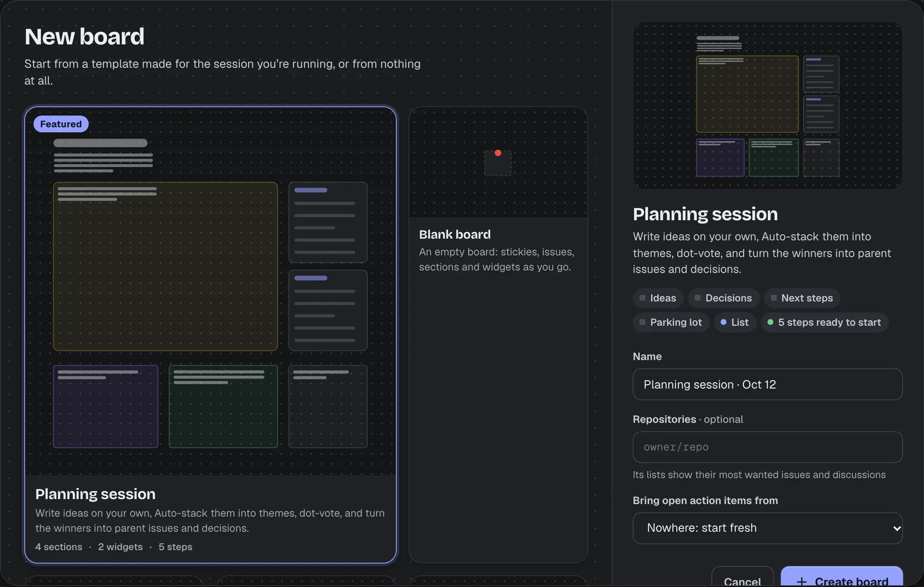Screen dimensions: 924x587
Task: Click the New board heading
Action: (x=85, y=36)
